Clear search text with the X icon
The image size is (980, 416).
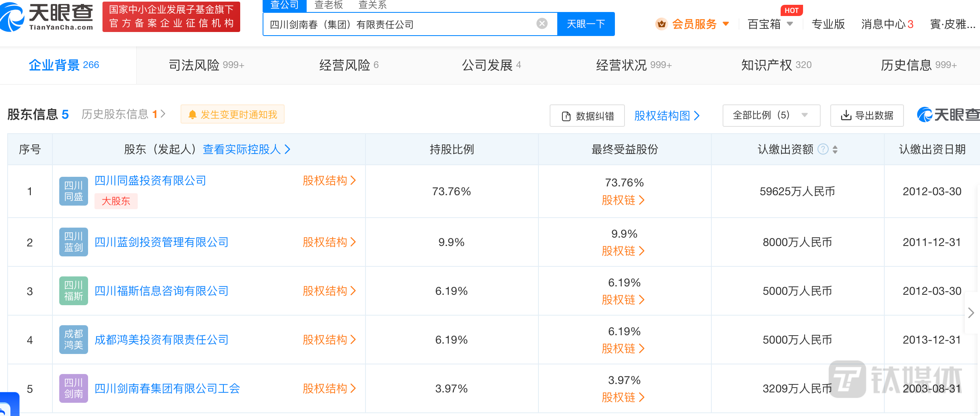(542, 23)
